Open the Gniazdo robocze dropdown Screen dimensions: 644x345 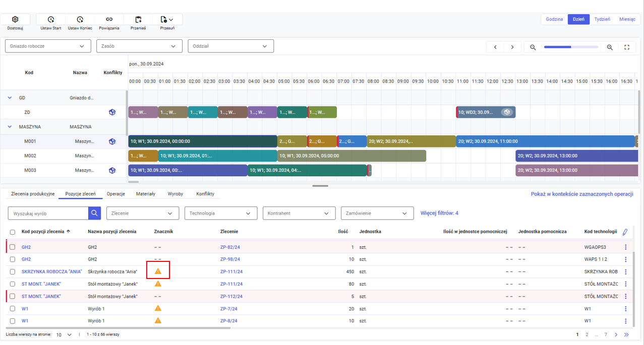point(48,46)
